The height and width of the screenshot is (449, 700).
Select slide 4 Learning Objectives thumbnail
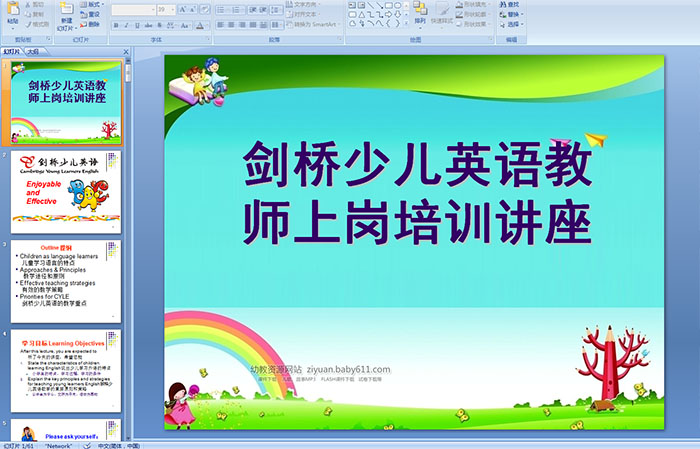pos(66,370)
